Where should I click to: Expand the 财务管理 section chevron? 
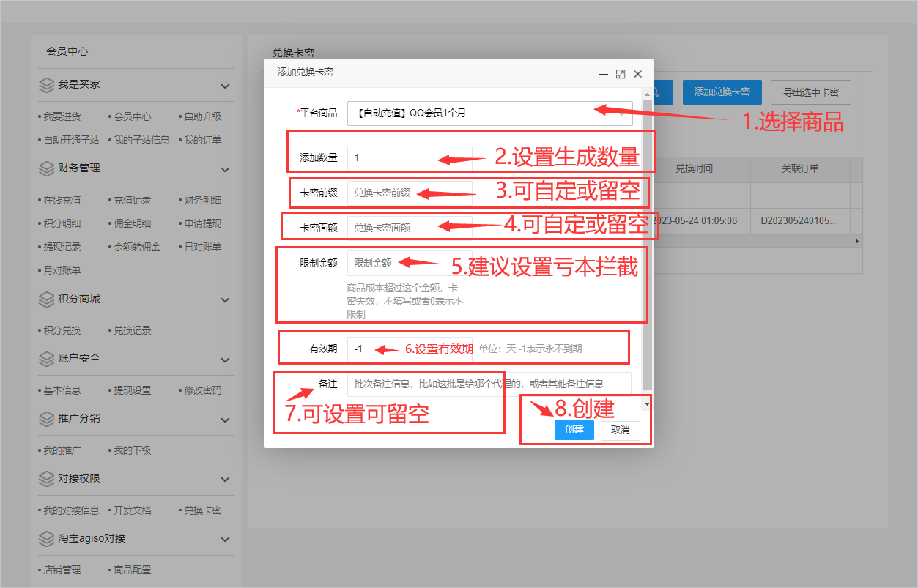tap(225, 168)
